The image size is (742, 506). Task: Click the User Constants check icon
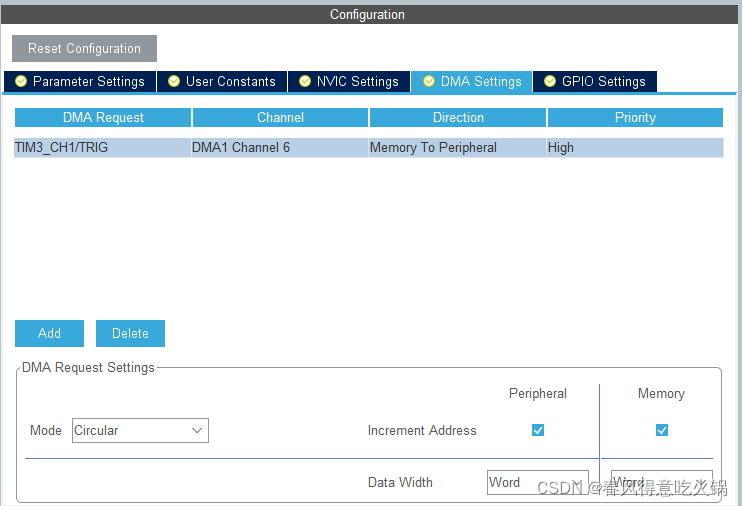174,81
